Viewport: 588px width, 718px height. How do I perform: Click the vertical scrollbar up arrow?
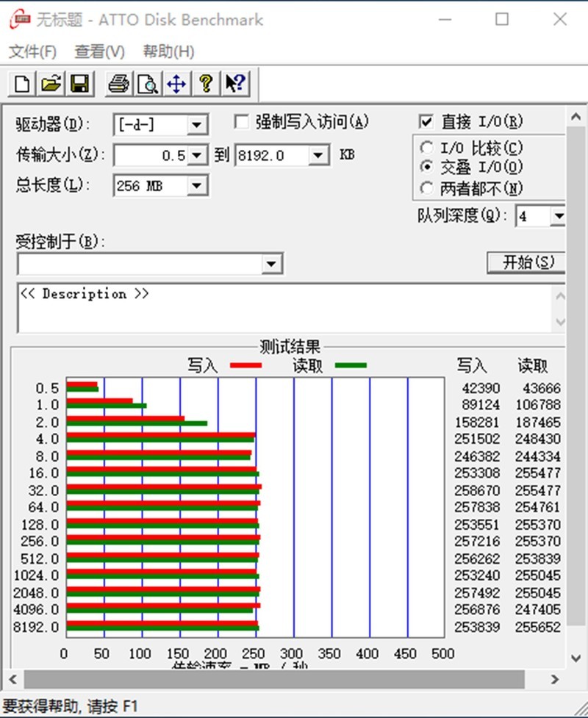pyautogui.click(x=576, y=115)
